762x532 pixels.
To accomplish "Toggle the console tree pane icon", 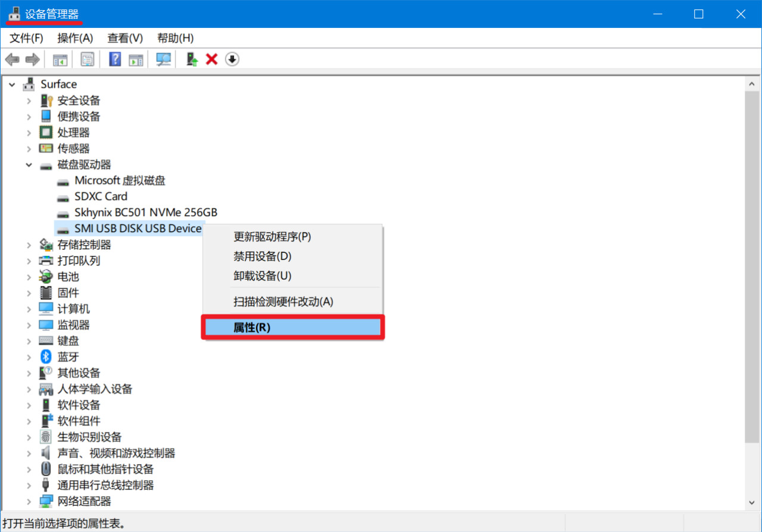I will 60,59.
